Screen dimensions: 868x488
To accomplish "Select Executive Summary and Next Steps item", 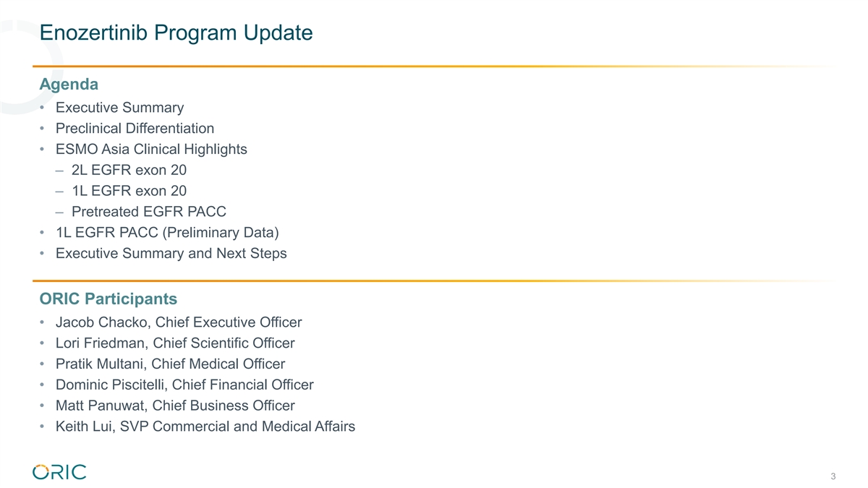I will 171,254.
